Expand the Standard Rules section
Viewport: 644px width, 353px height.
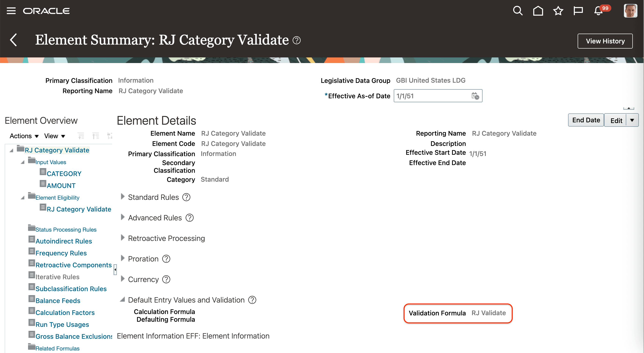[x=122, y=197]
